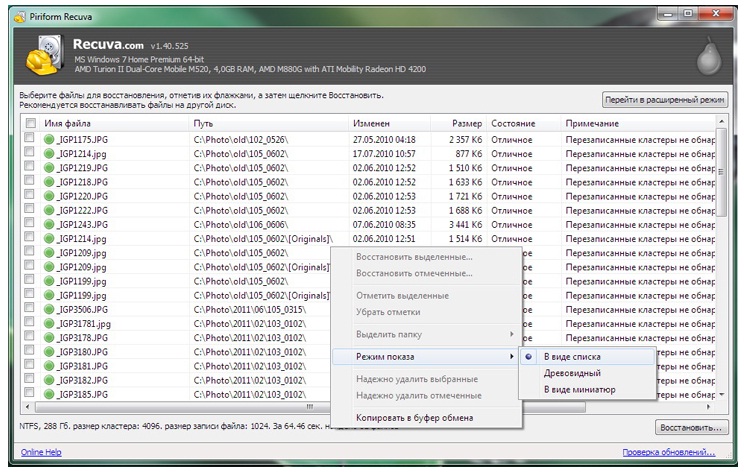This screenshot has width=744, height=472.
Task: Sort by 'Состояние' column header
Action: [522, 123]
